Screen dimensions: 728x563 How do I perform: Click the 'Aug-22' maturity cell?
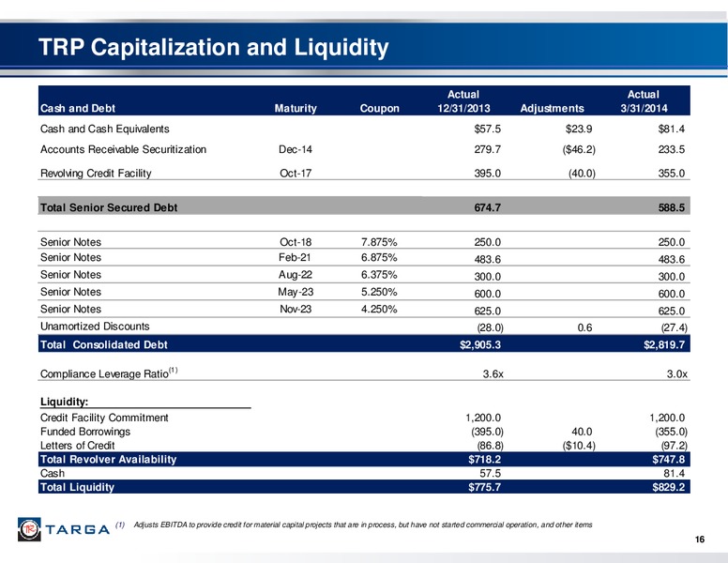tap(296, 275)
